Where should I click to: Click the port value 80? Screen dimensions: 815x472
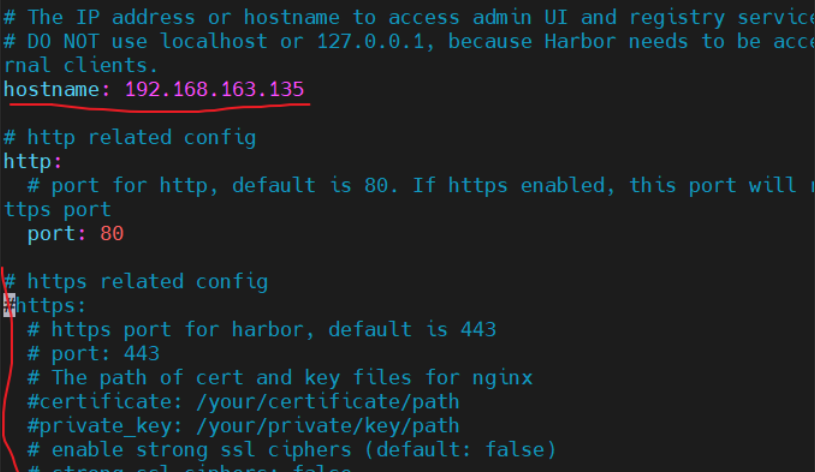click(x=112, y=234)
